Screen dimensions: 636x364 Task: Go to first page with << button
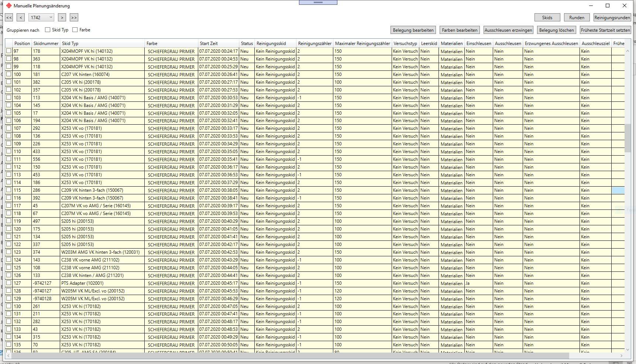(x=9, y=17)
